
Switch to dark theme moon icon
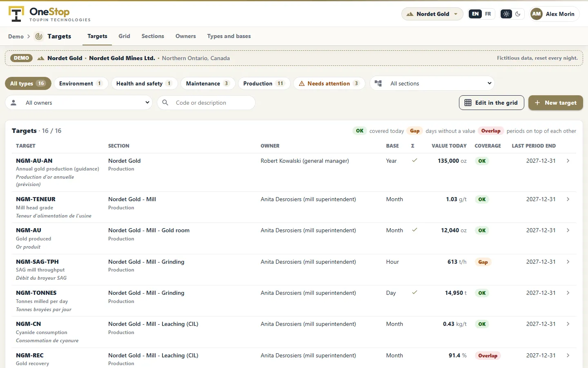click(x=518, y=14)
